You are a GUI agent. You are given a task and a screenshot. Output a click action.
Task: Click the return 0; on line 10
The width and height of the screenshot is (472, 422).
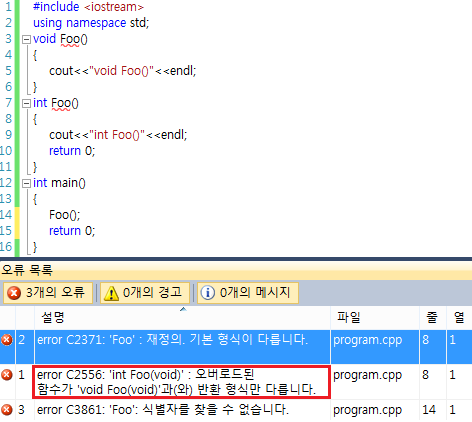72,151
